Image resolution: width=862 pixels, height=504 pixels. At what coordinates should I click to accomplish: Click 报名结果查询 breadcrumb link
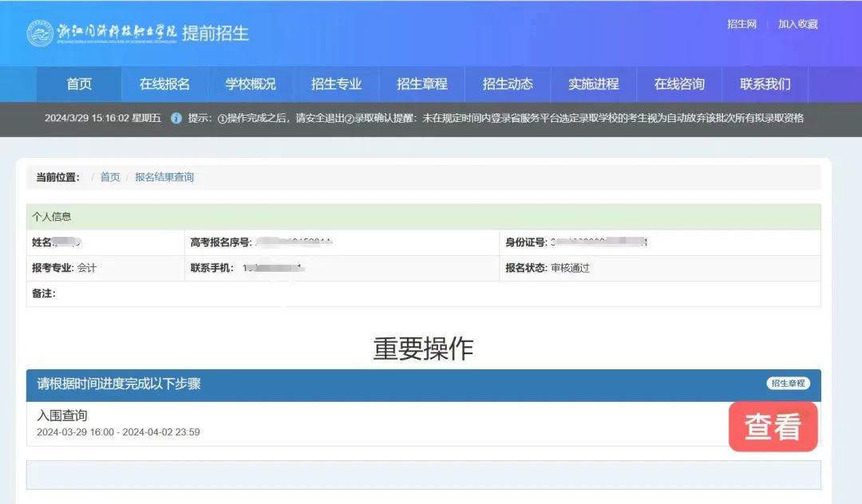(164, 177)
